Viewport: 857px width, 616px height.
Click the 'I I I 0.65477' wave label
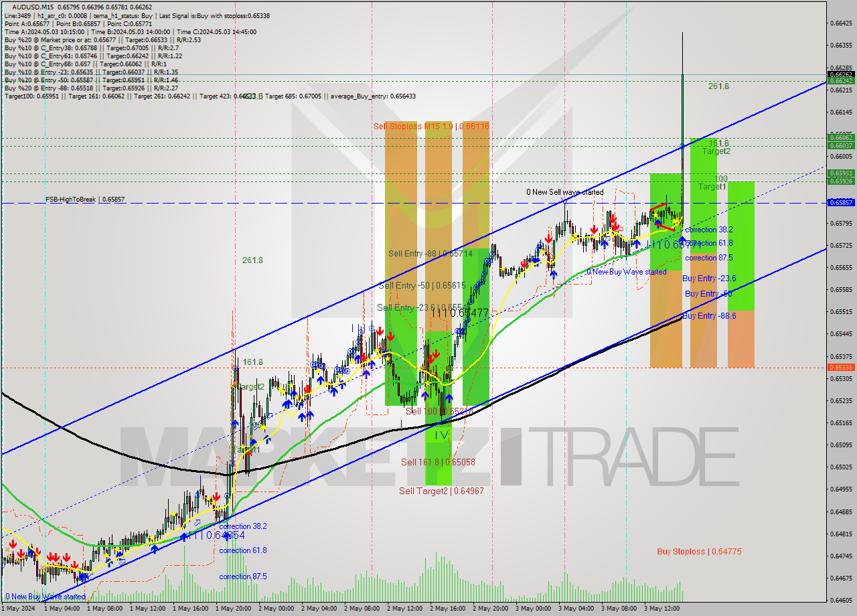tap(460, 313)
